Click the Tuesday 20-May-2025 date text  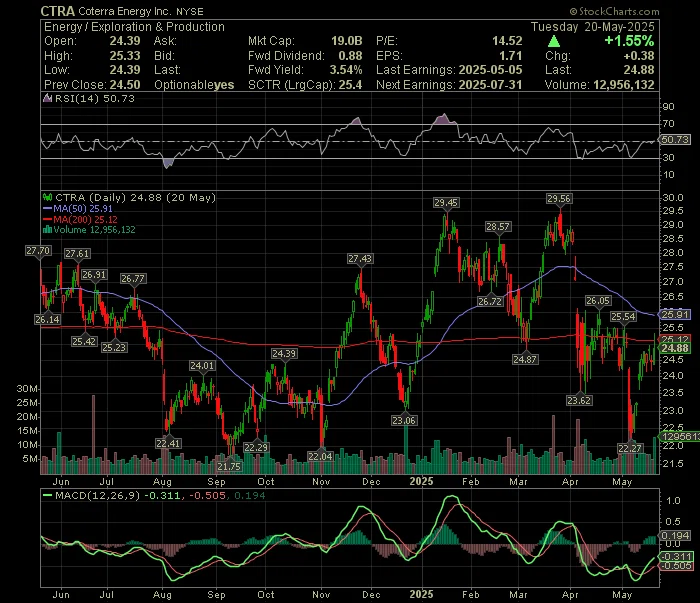[x=593, y=27]
